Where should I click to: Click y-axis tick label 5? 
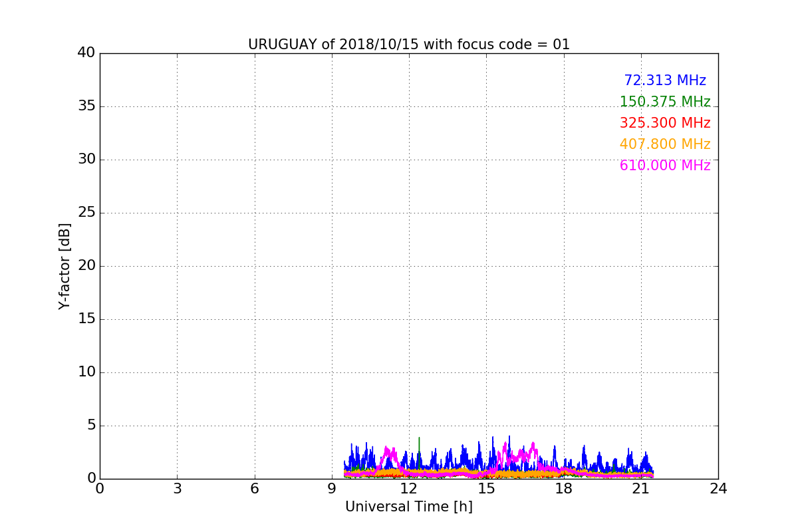pos(90,426)
